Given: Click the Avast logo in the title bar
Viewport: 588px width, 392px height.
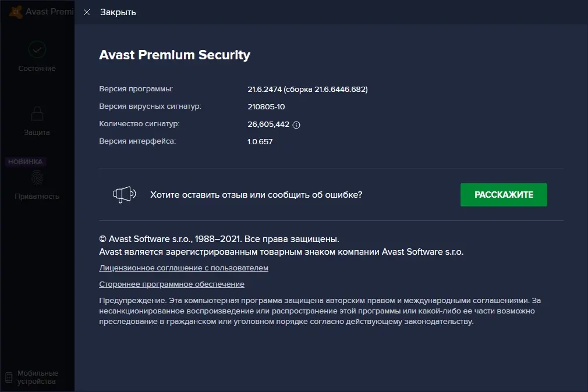Looking at the screenshot, I should 16,11.
